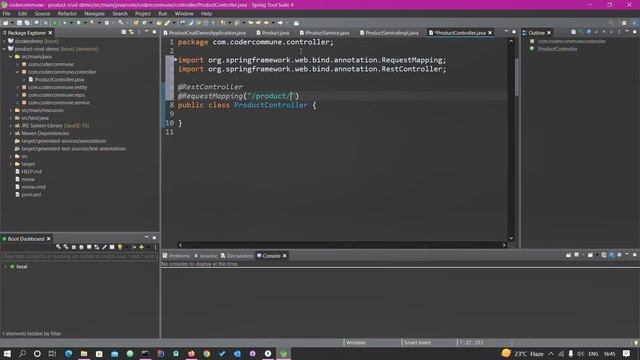Close the Boot Dashboard view tab
This screenshot has width=640, height=360.
pyautogui.click(x=49, y=239)
